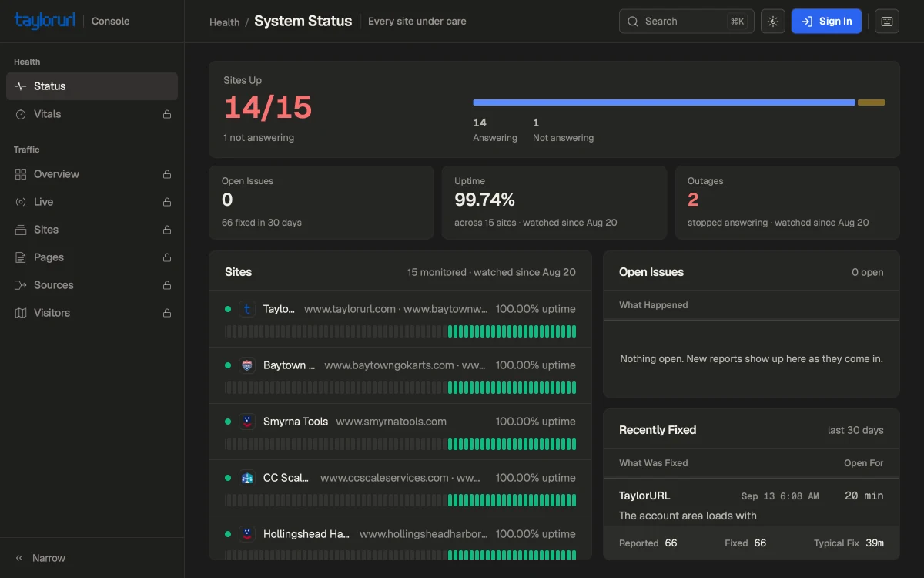Click the CC Scale green status dot
Image resolution: width=924 pixels, height=578 pixels.
(x=228, y=478)
